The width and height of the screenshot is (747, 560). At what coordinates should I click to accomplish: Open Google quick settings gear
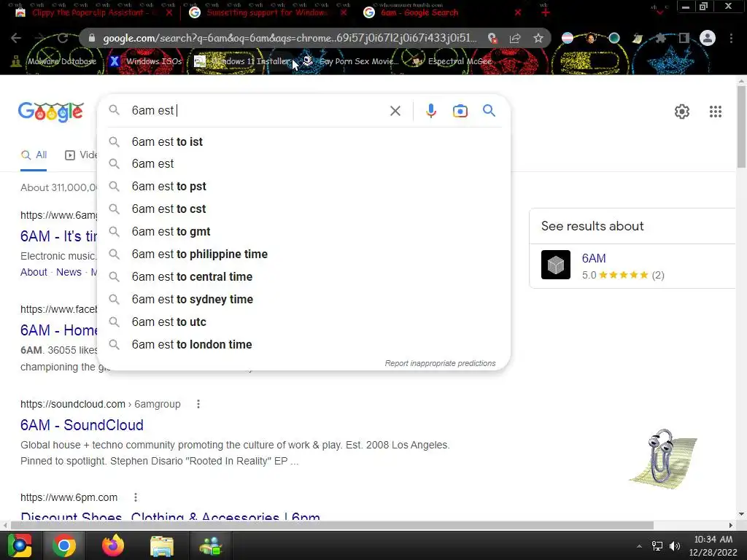coord(682,112)
